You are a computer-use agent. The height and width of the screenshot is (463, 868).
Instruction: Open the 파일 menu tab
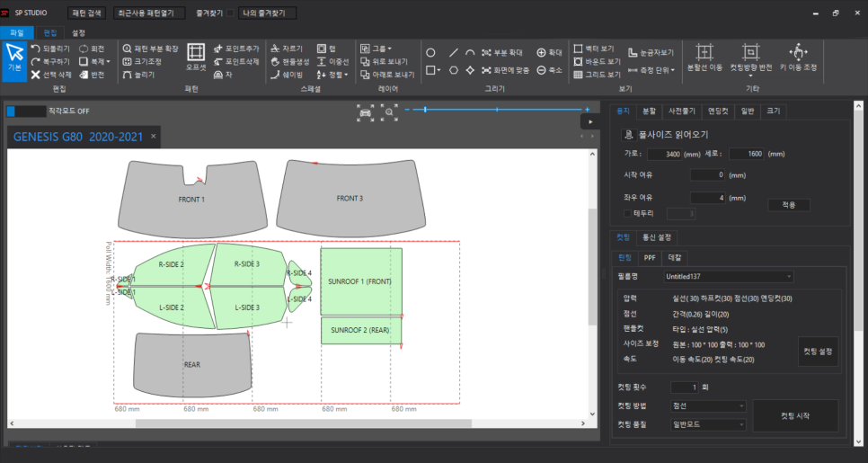pos(17,32)
